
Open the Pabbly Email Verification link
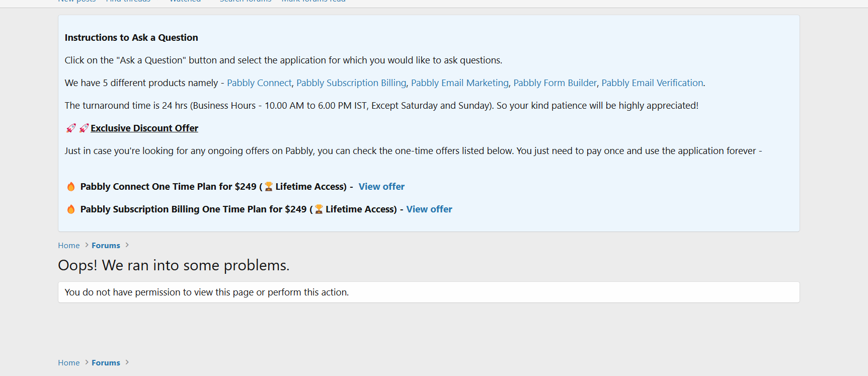click(x=652, y=83)
